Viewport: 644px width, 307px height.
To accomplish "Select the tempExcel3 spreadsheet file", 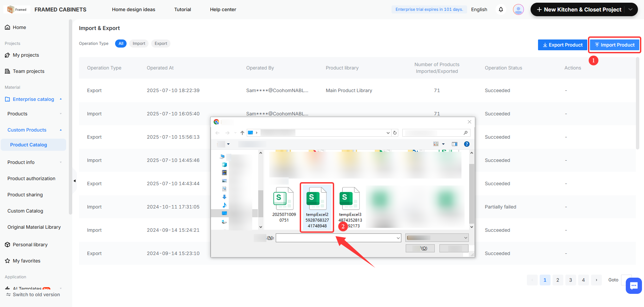I will (x=350, y=207).
